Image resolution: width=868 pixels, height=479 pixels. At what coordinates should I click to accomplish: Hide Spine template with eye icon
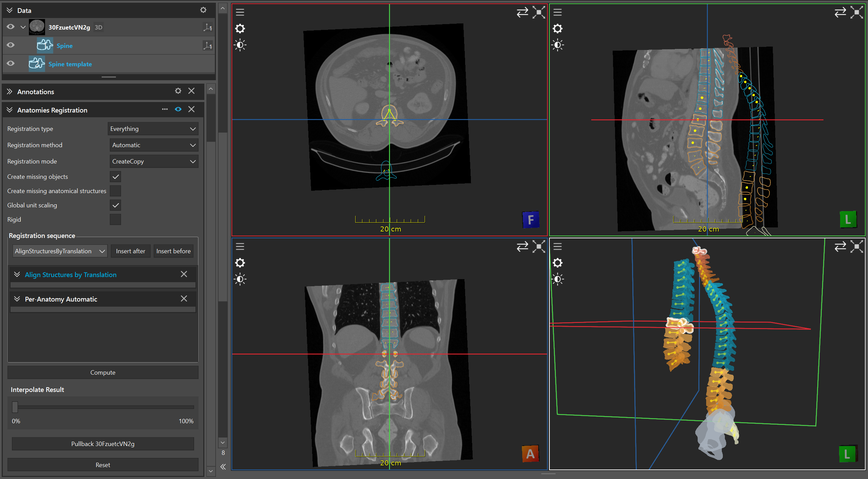click(11, 64)
